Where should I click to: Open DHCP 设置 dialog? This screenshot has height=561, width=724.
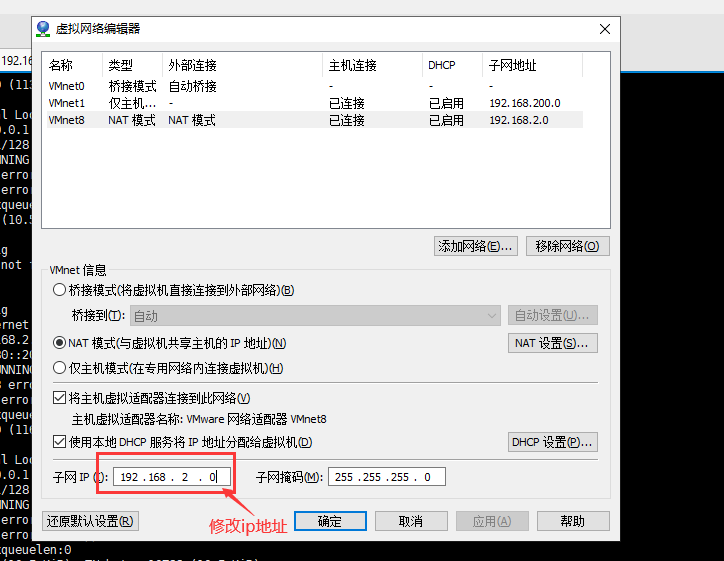pyautogui.click(x=553, y=442)
